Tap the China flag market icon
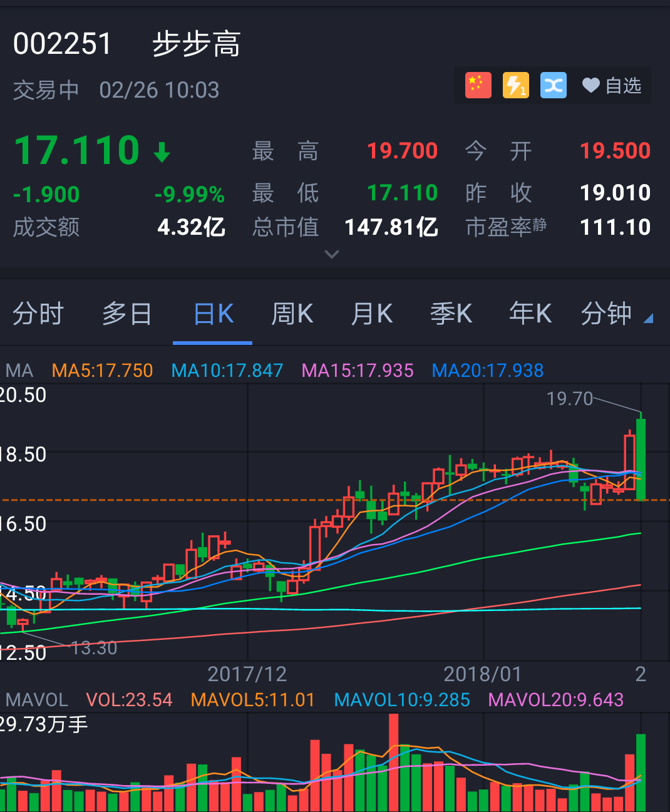The height and width of the screenshot is (812, 670). click(478, 86)
